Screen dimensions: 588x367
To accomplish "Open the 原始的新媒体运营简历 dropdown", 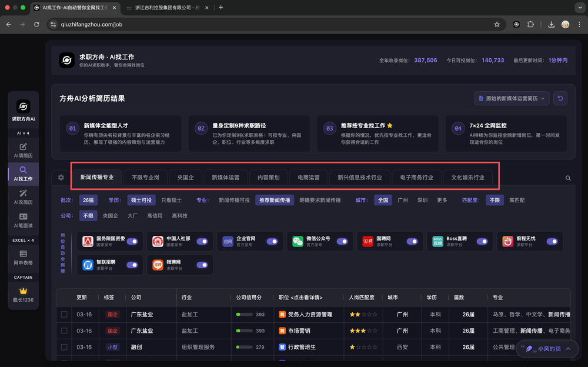I will coord(512,98).
